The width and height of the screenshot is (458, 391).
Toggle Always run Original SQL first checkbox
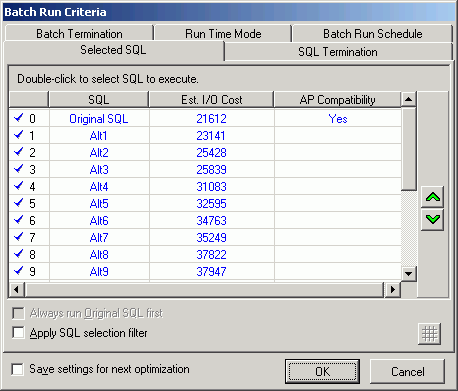coord(18,313)
